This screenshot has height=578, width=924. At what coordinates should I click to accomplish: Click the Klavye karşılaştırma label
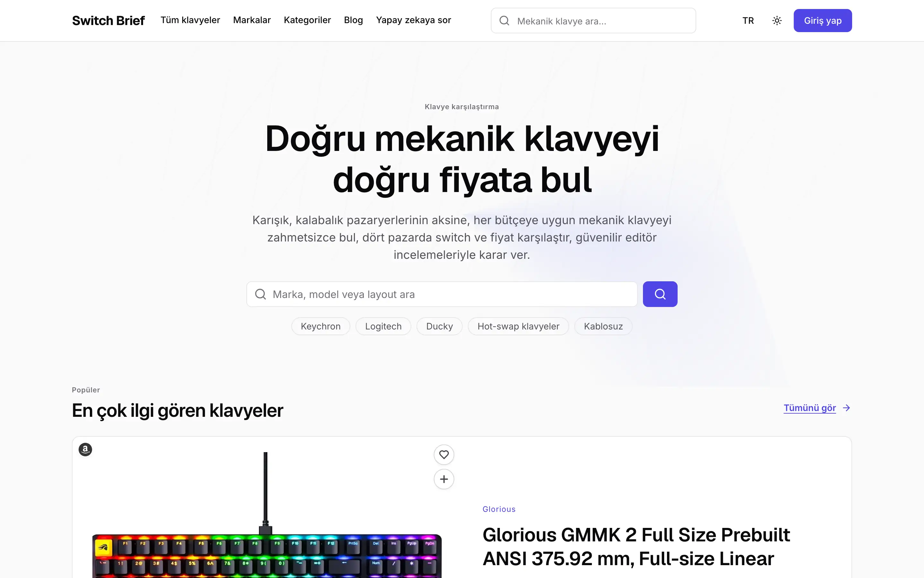tap(462, 107)
